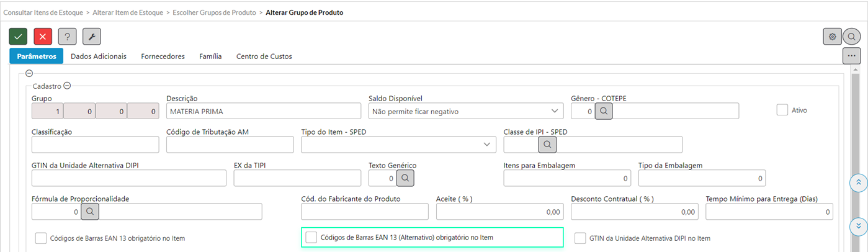Click the round magnifier search icon
The width and height of the screenshot is (868, 252).
(x=851, y=37)
